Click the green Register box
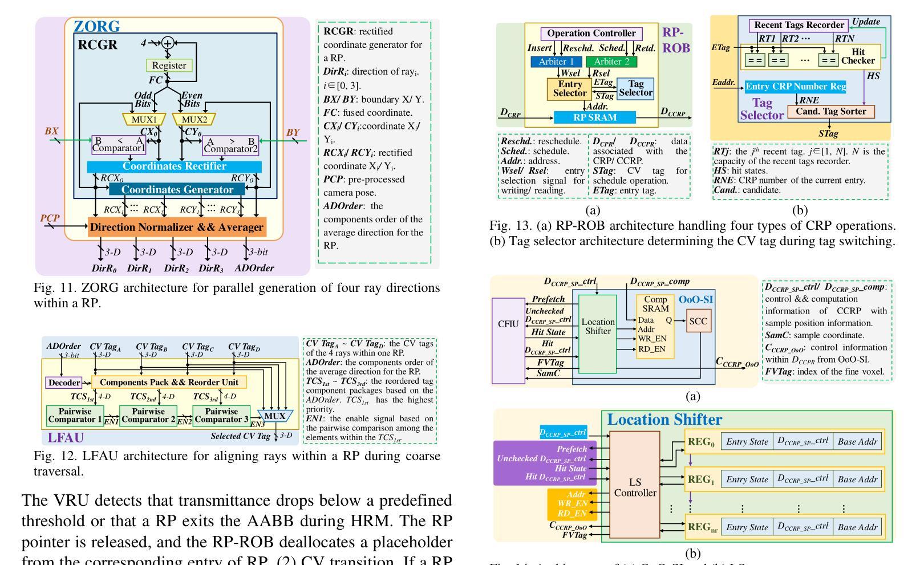 click(169, 66)
